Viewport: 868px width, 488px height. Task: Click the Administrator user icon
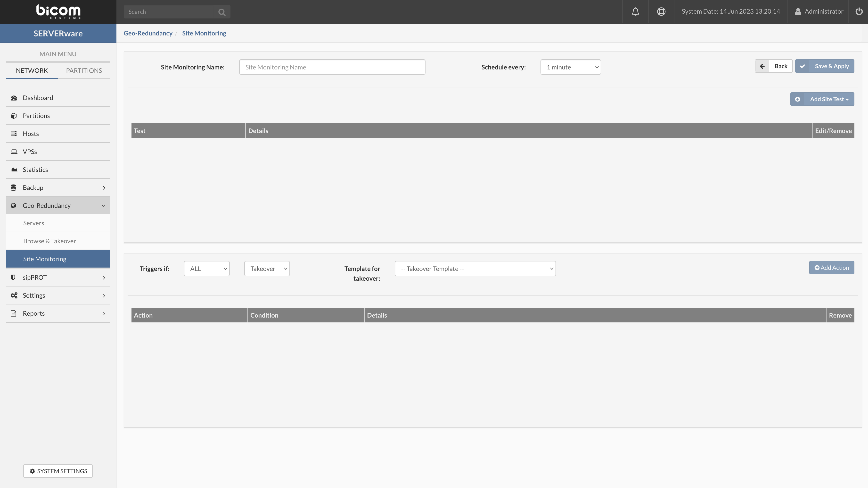[798, 12]
